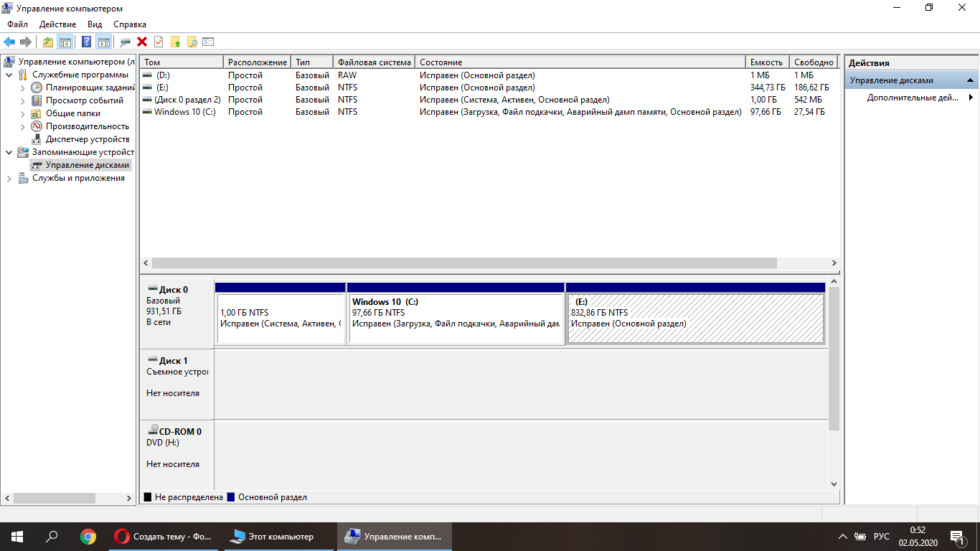This screenshot has width=980, height=551.
Task: Select the 'CD-ROM 0' DVD (H:) label
Action: click(x=176, y=455)
